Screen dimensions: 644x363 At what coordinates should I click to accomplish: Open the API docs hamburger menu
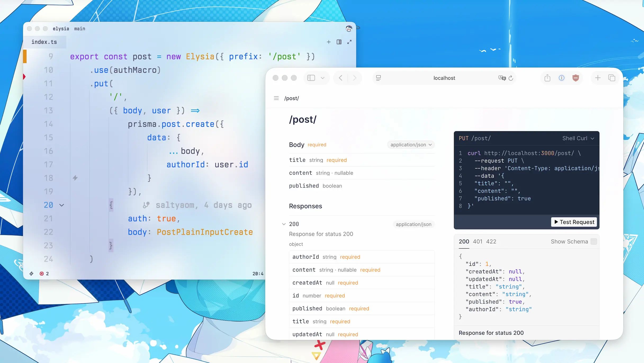276,98
